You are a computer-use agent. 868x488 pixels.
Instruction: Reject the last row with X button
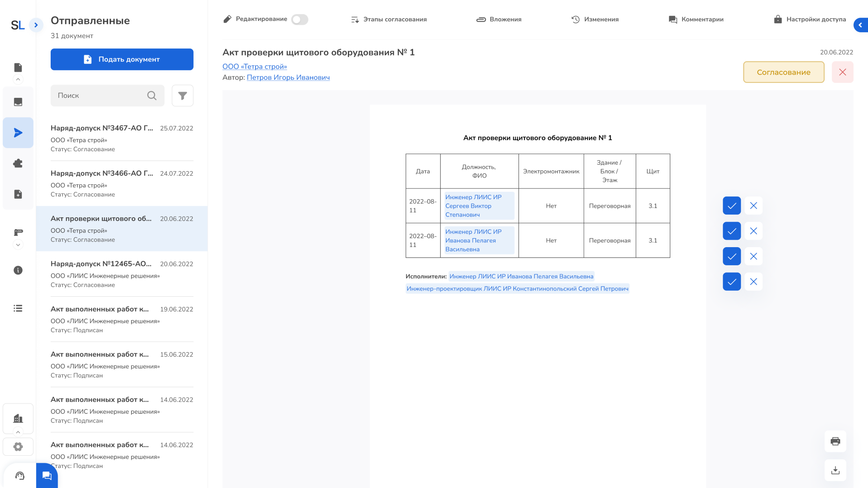[753, 282]
